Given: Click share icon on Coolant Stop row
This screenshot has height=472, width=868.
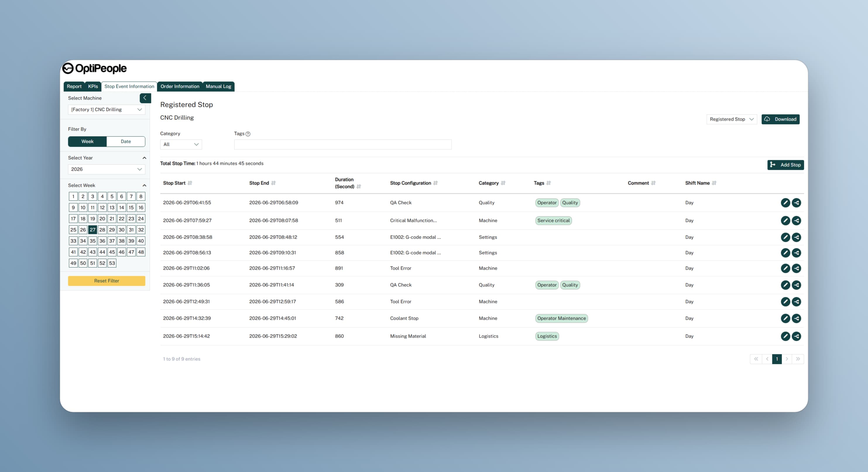Looking at the screenshot, I should pyautogui.click(x=796, y=318).
